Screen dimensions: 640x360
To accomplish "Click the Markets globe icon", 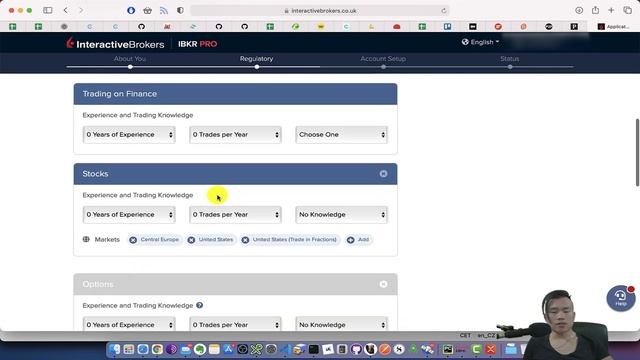I will 86,239.
